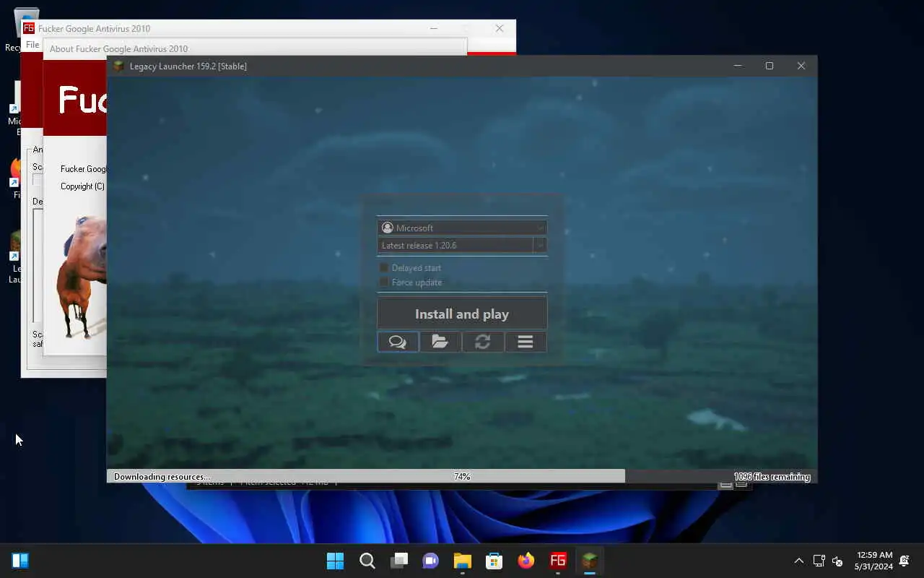The width and height of the screenshot is (924, 578).
Task: Open Firefox from the taskbar
Action: click(526, 561)
